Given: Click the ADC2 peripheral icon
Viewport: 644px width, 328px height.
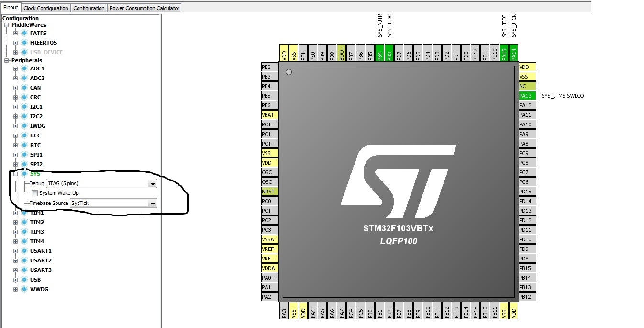Looking at the screenshot, I should tap(24, 78).
